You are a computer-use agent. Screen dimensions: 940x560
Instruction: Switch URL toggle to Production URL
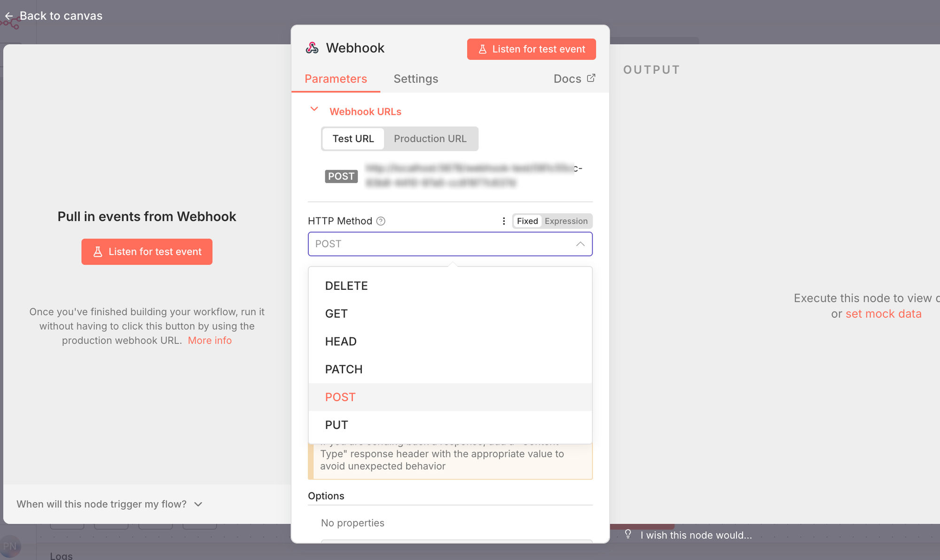430,139
